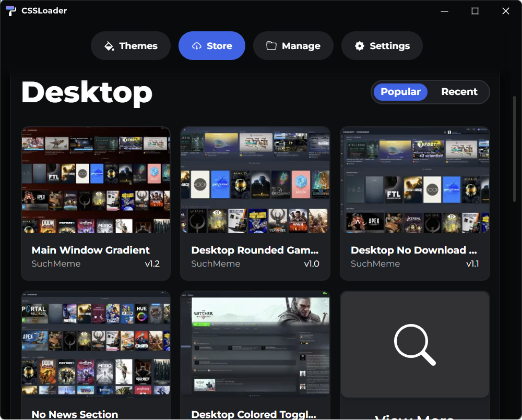Click SuchMeme author under Desktop Rounded Game

click(216, 264)
